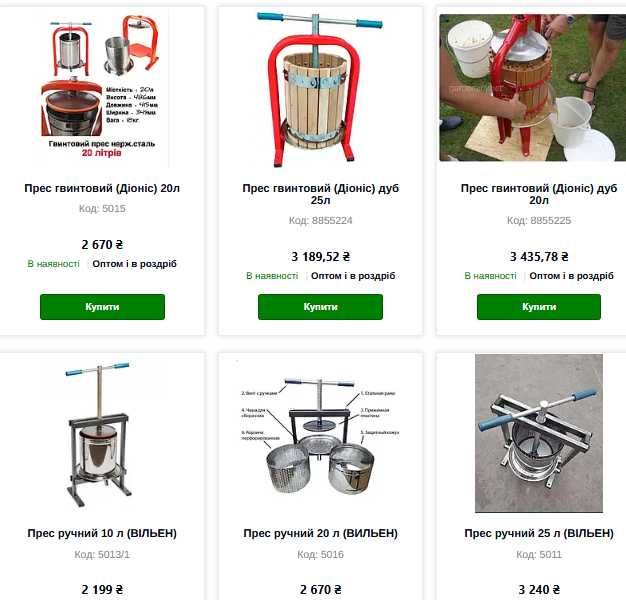This screenshot has width=626, height=600.
Task: Open the oak 25л press product image
Action: click(x=320, y=89)
